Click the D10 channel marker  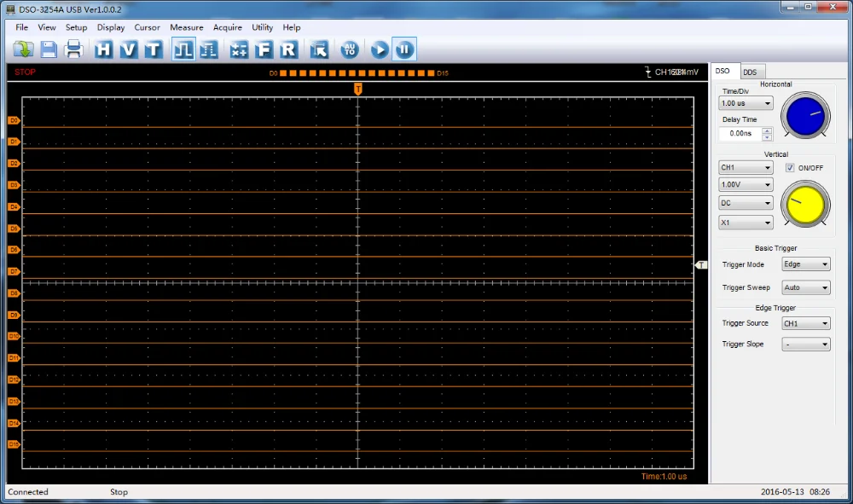click(15, 336)
